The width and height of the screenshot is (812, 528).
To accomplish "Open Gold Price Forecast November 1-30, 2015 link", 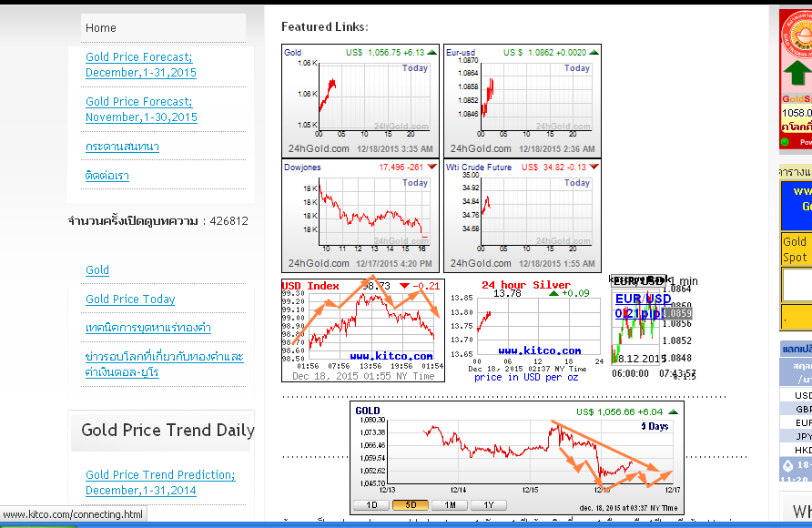I will coord(141,109).
